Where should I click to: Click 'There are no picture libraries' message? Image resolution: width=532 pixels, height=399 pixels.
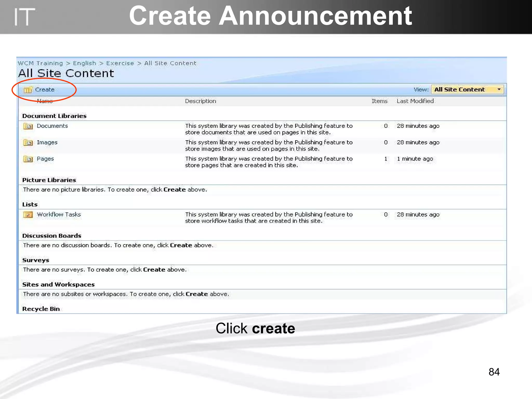pos(115,190)
